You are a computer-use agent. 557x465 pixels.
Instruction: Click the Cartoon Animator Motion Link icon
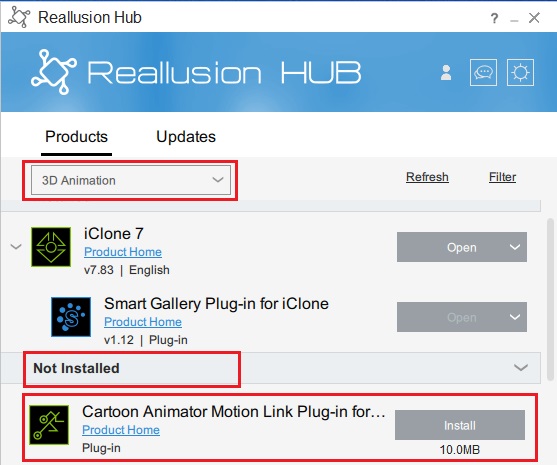[x=49, y=425]
